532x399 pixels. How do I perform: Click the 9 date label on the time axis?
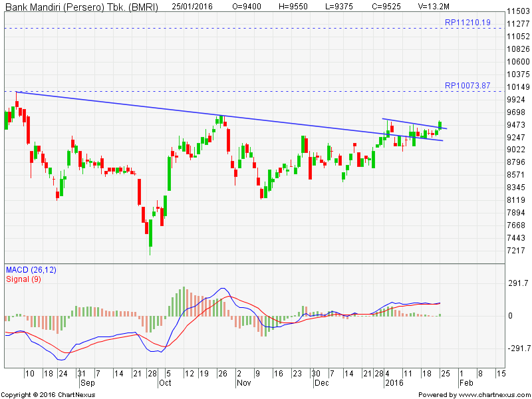(257, 374)
